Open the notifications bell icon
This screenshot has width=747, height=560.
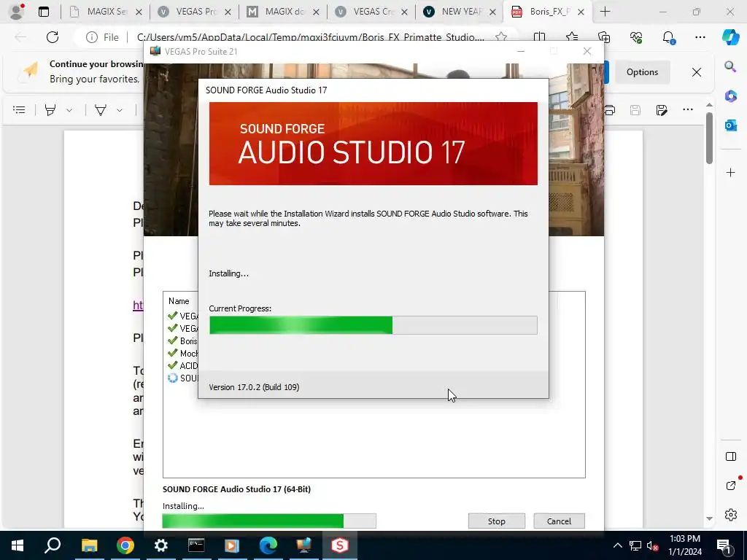pos(668,37)
